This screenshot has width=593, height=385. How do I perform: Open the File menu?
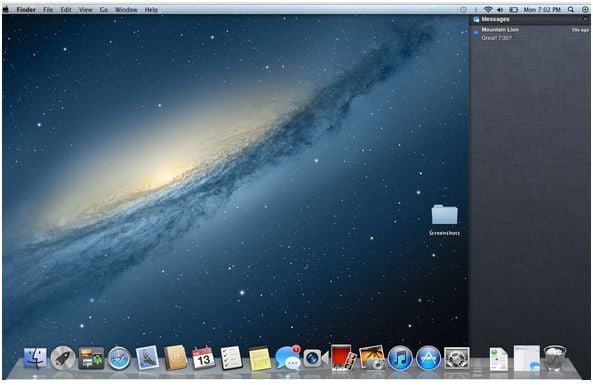tap(48, 10)
